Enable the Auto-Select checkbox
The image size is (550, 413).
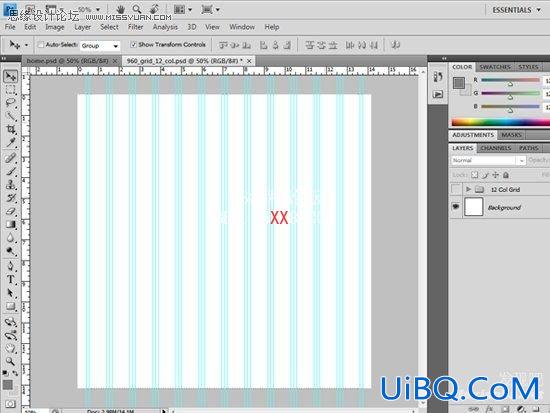tap(41, 45)
